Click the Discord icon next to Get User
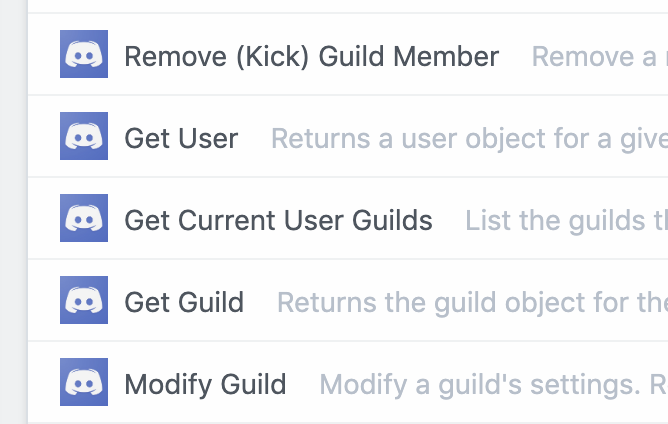 coord(85,137)
